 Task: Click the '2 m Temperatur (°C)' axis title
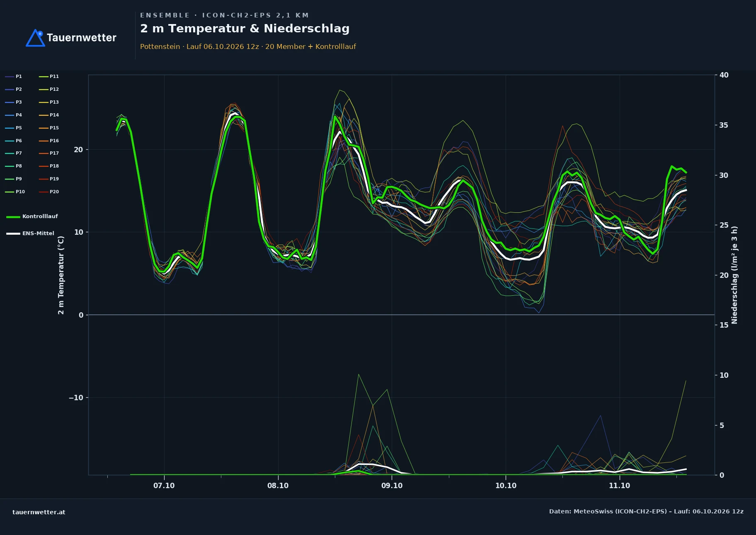click(61, 275)
